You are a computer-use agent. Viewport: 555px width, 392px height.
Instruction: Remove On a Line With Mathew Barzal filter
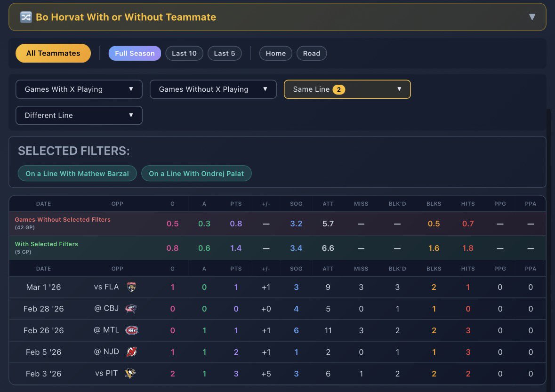pos(77,173)
